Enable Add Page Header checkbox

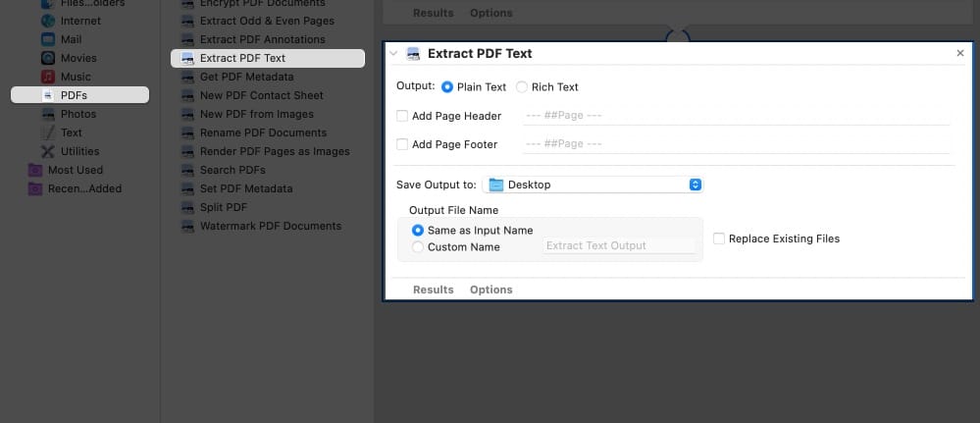tap(402, 116)
